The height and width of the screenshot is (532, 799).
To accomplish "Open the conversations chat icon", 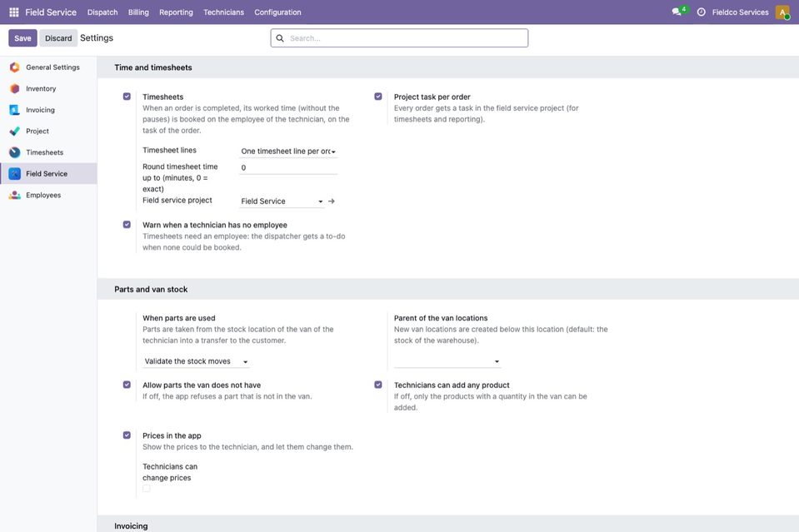I will pos(677,12).
